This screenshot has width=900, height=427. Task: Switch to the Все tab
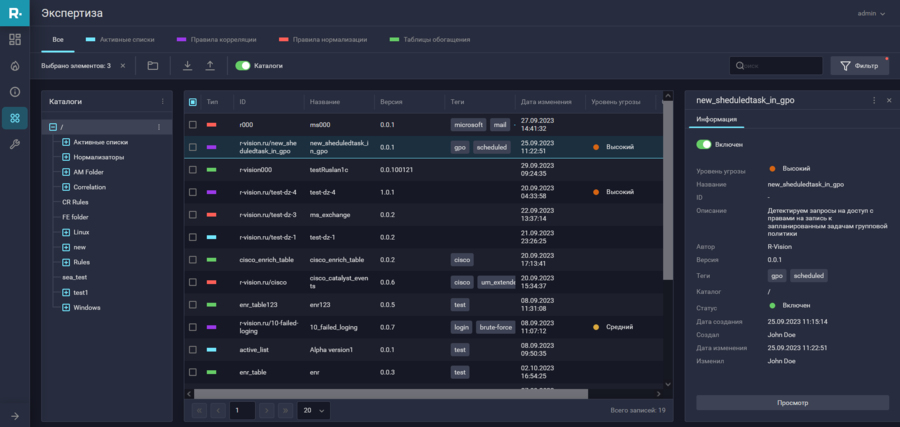point(58,40)
